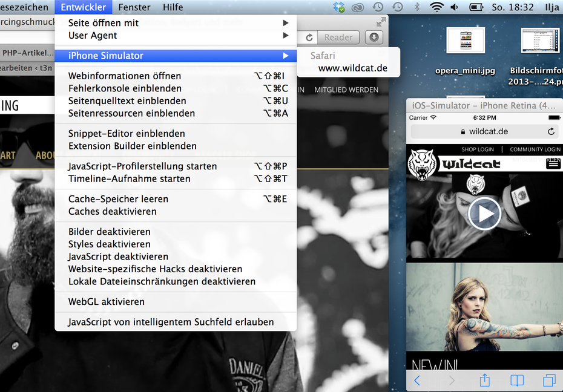Click the Safari reload icon

(x=309, y=38)
